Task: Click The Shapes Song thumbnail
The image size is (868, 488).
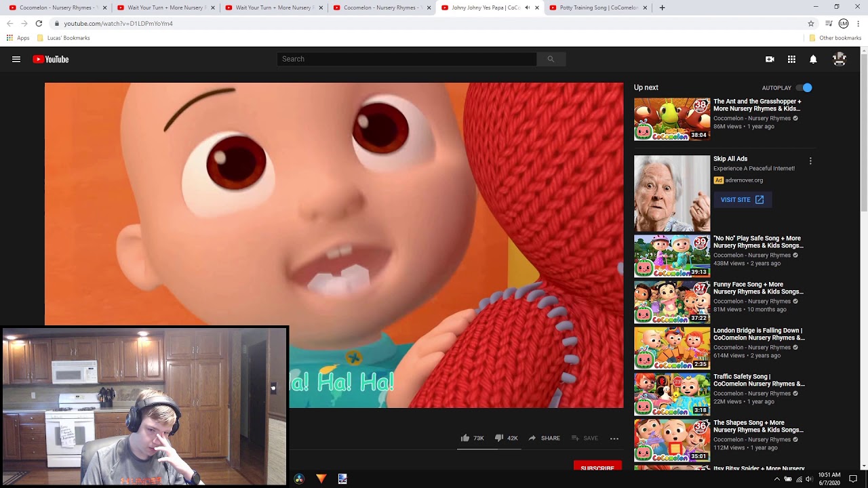Action: point(672,441)
